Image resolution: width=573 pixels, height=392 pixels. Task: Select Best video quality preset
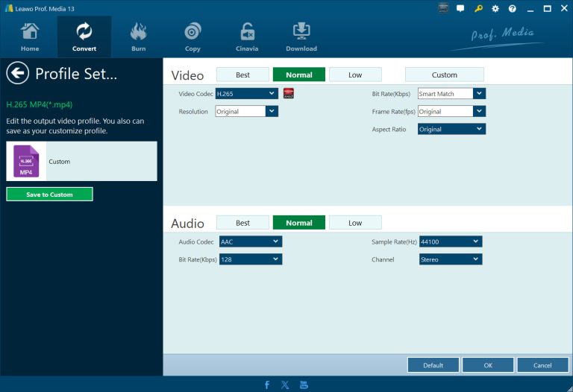pos(242,75)
